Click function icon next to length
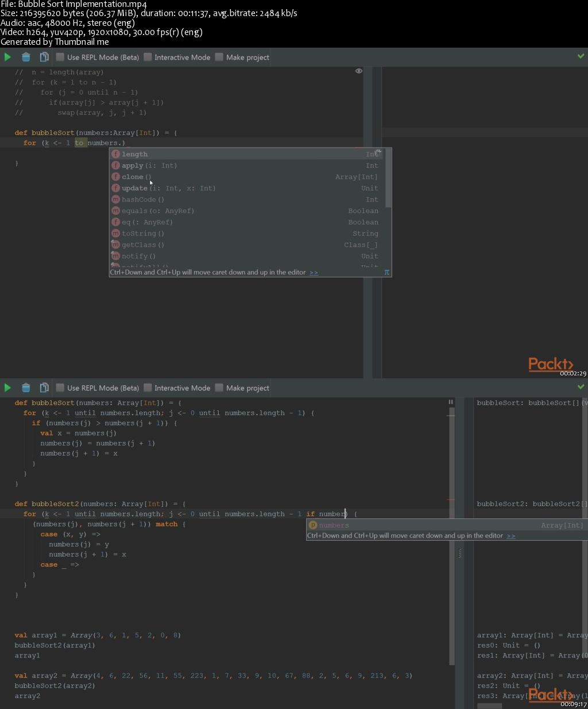 click(x=115, y=154)
